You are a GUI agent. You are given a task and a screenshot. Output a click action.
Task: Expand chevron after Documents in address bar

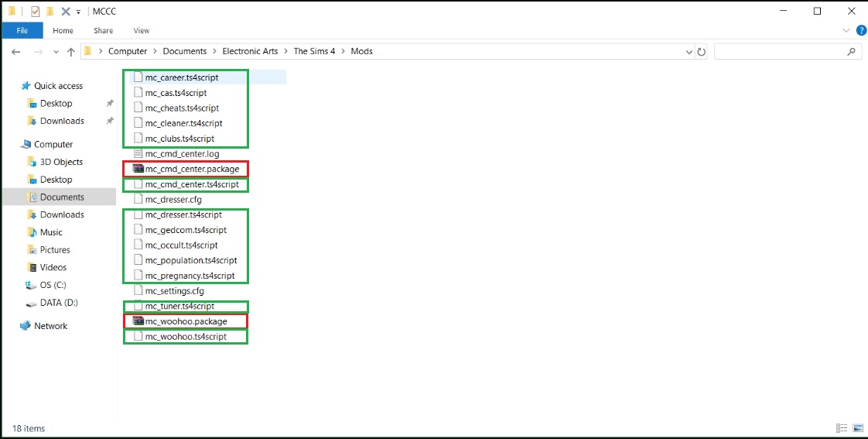pos(215,51)
